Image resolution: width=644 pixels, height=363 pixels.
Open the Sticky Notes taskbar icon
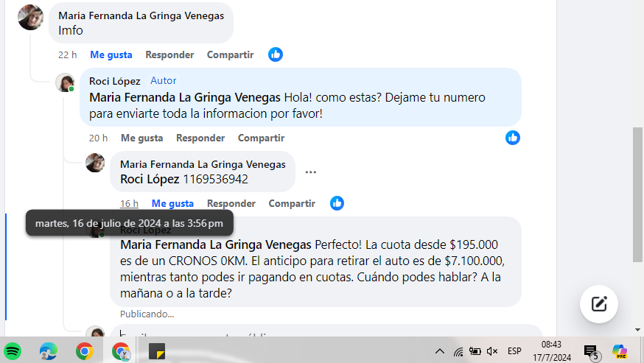tap(157, 351)
